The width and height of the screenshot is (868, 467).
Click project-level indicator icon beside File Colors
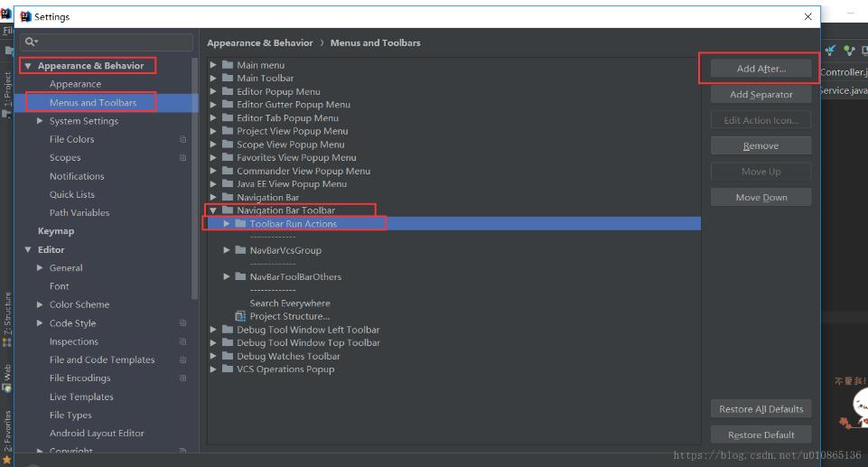(182, 139)
